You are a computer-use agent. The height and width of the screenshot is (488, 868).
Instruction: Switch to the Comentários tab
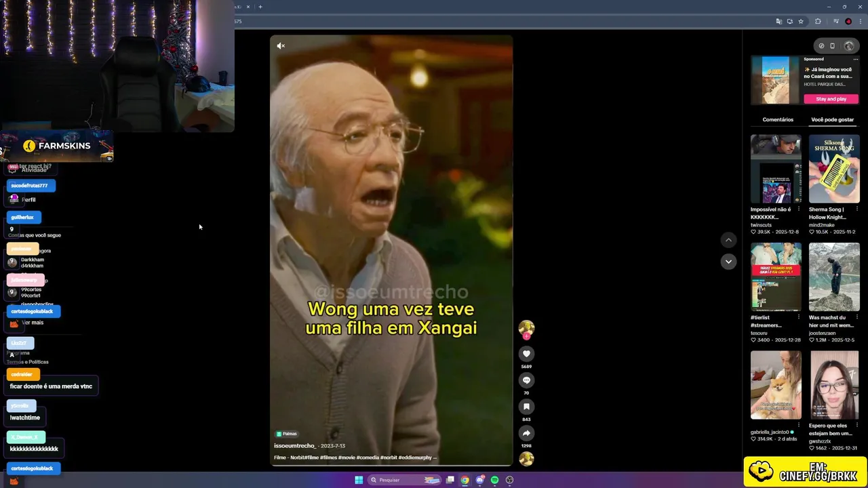click(x=778, y=120)
